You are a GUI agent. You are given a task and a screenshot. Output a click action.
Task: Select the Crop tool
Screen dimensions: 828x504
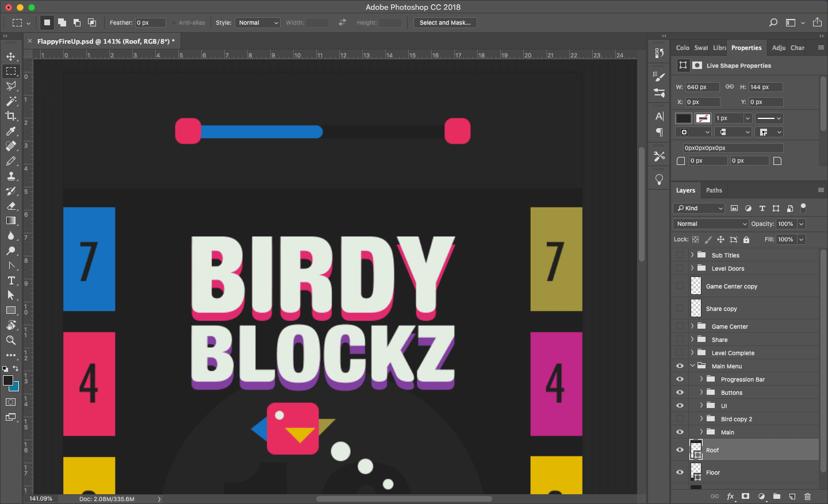click(11, 116)
